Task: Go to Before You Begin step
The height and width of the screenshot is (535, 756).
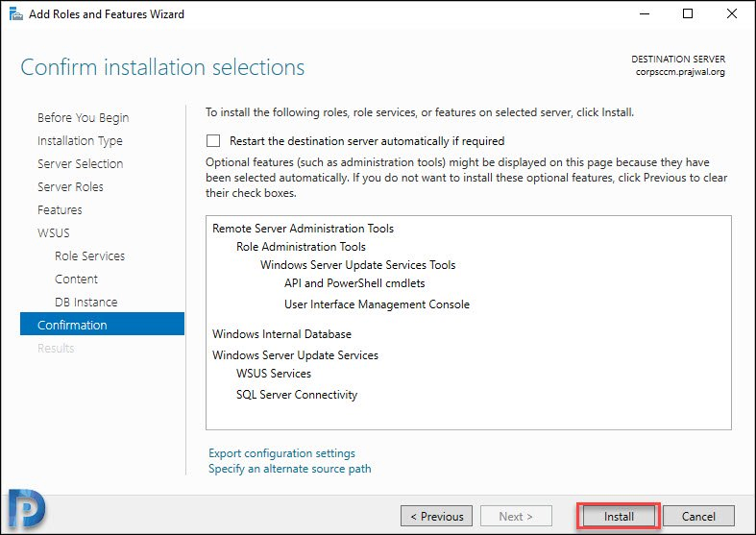Action: point(83,117)
